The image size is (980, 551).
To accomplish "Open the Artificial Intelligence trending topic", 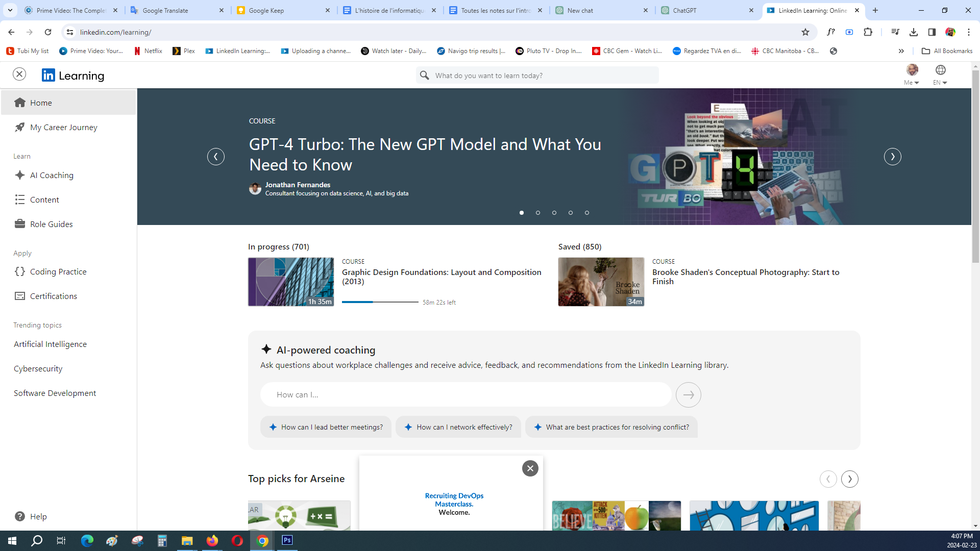I will (50, 344).
